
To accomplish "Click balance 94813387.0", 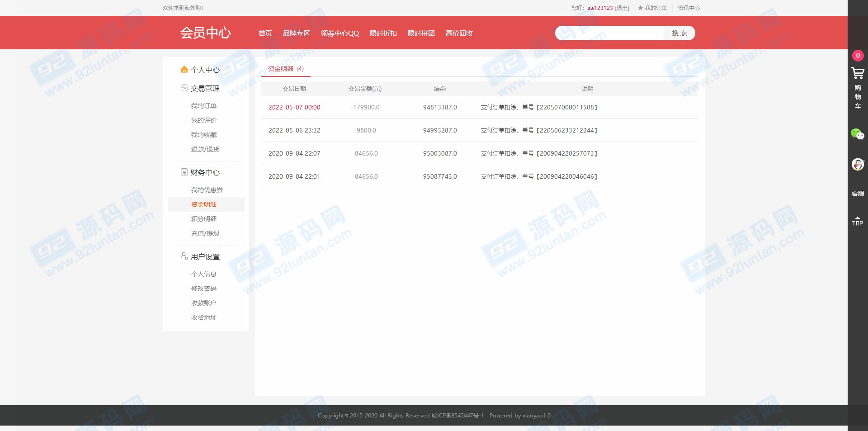I will 440,107.
